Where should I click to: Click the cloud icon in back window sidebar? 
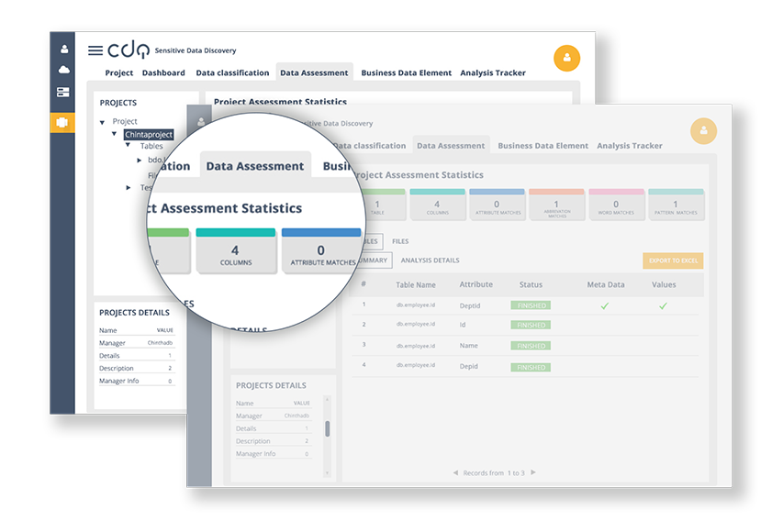(64, 70)
